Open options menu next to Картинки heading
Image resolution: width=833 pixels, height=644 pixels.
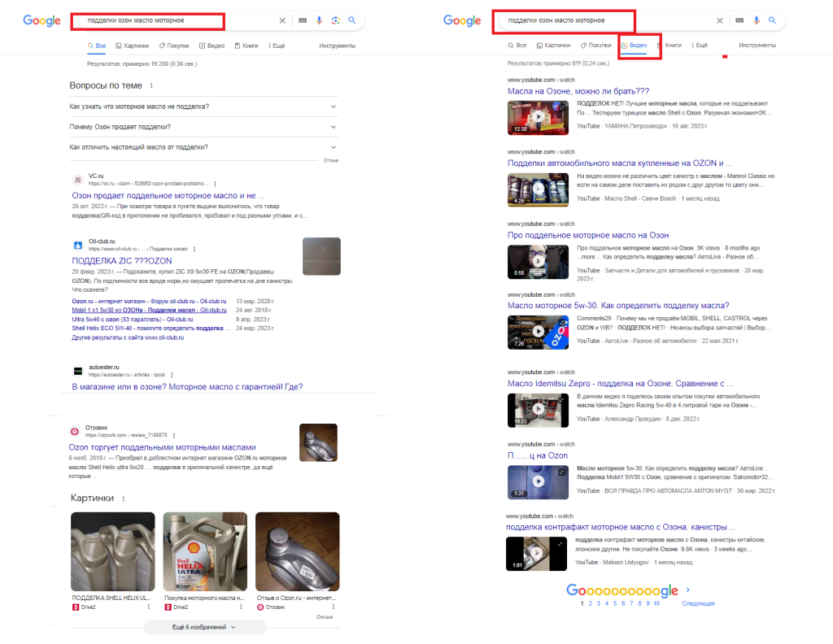(124, 498)
